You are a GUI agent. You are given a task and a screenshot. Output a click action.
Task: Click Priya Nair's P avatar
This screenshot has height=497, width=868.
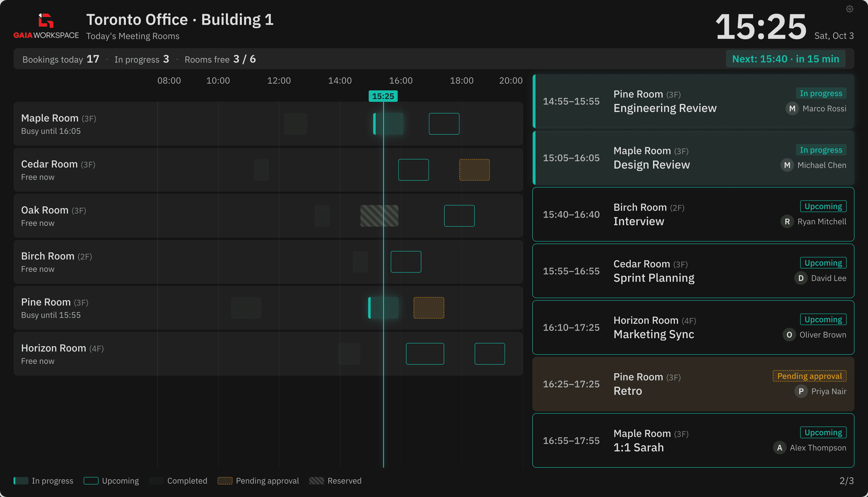(x=801, y=391)
